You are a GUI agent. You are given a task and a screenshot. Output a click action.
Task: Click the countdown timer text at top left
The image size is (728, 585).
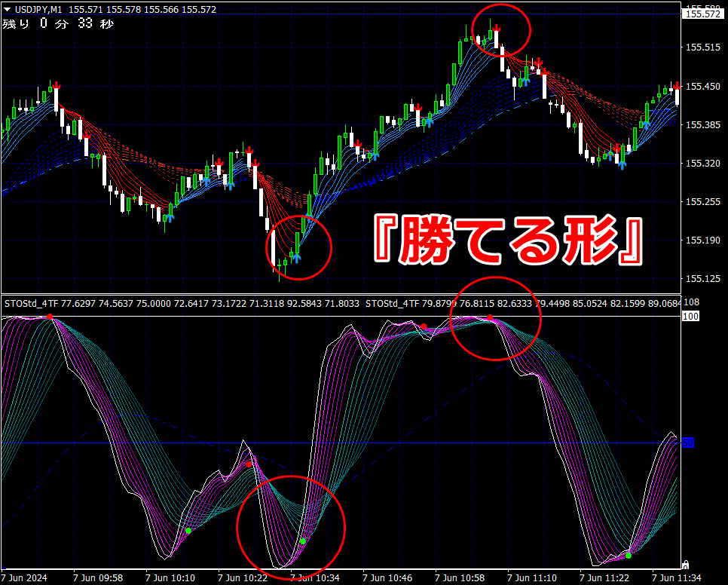(58, 23)
